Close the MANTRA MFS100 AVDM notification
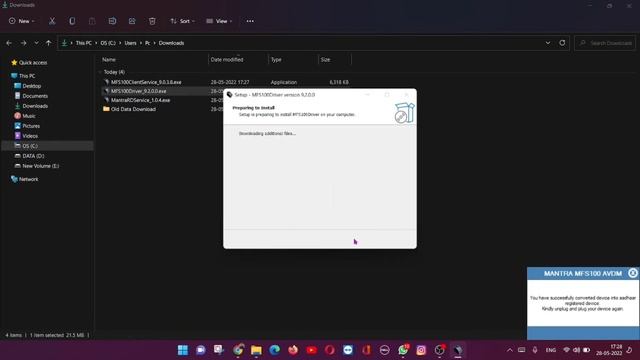The width and height of the screenshot is (640, 360). [x=632, y=273]
